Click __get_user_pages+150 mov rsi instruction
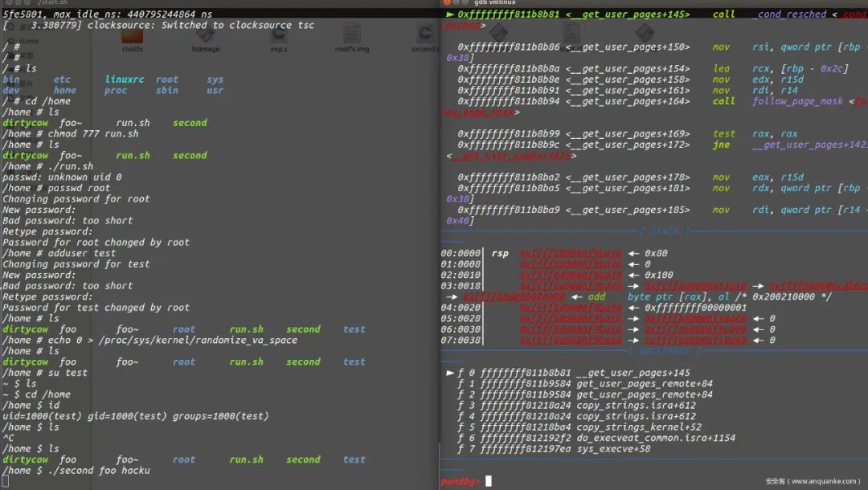 tap(661, 47)
